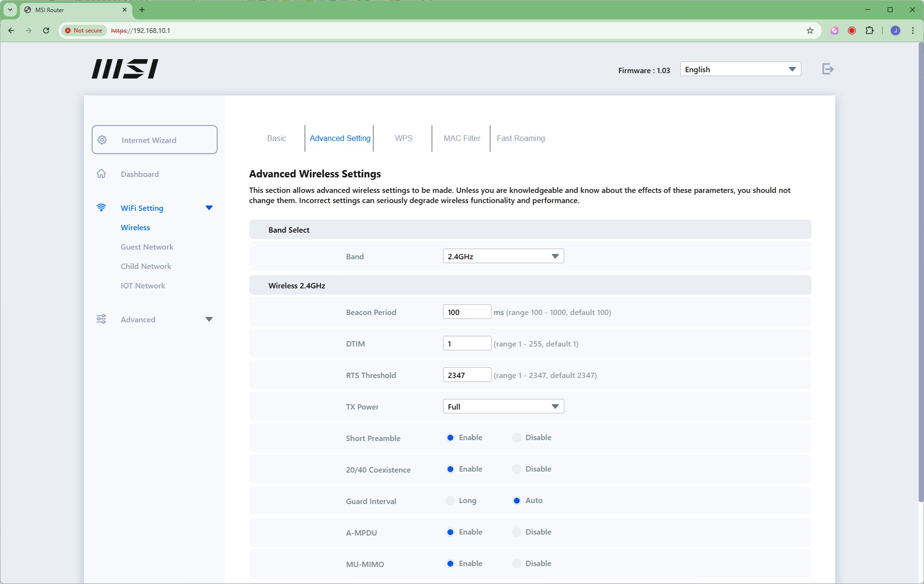Click the Advanced sliders icon in sidebar
Image resolution: width=924 pixels, height=584 pixels.
(101, 319)
